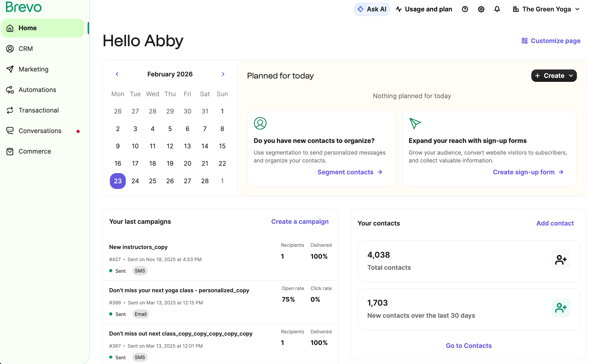Select the Marketing paper-plane sidebar icon
This screenshot has width=591, height=364.
tap(10, 69)
